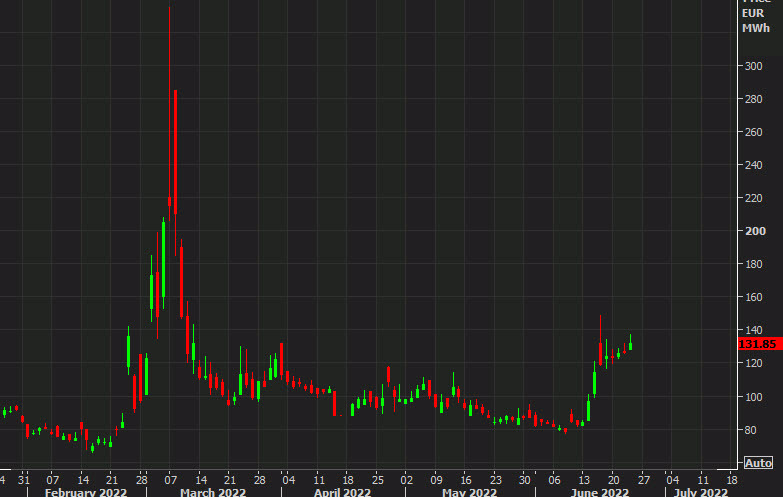Click the Auto scale button
The width and height of the screenshot is (783, 497).
757,463
